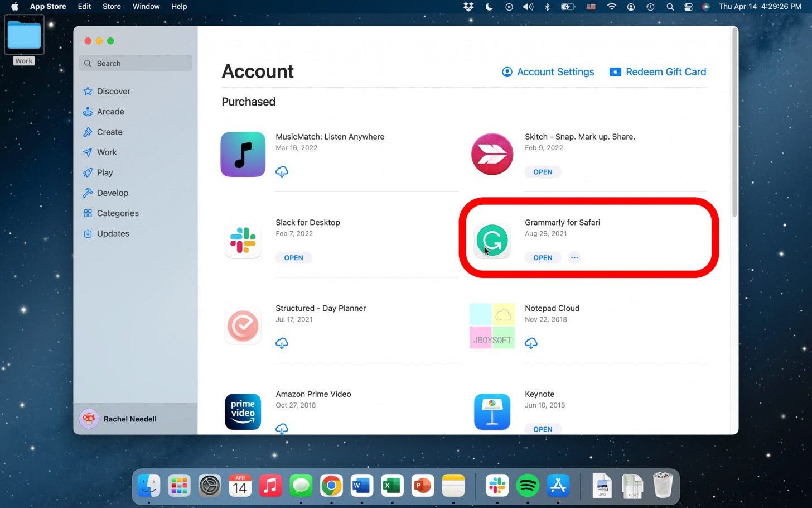Click the Keynote app icon
The image size is (812, 508).
point(492,412)
